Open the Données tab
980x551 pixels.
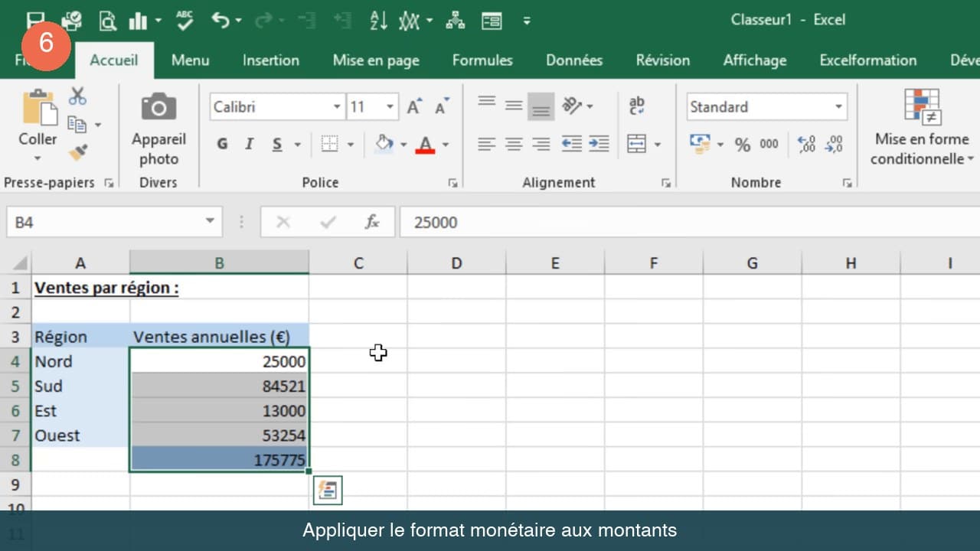(x=574, y=60)
